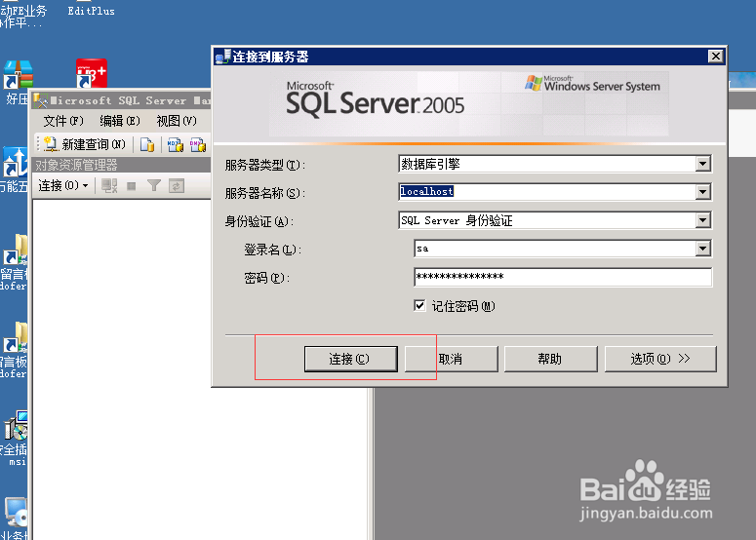This screenshot has height=540, width=756.
Task: Click the stop icon in Object Explorer
Action: (131, 186)
